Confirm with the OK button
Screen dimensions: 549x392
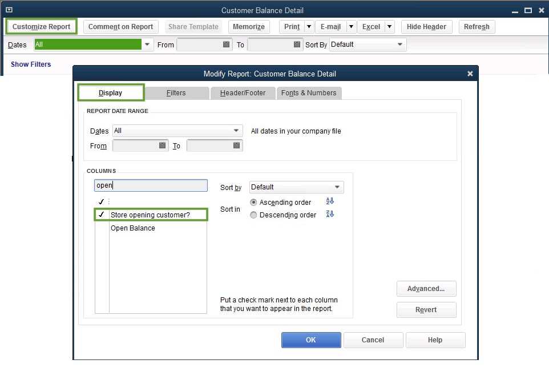tap(311, 340)
